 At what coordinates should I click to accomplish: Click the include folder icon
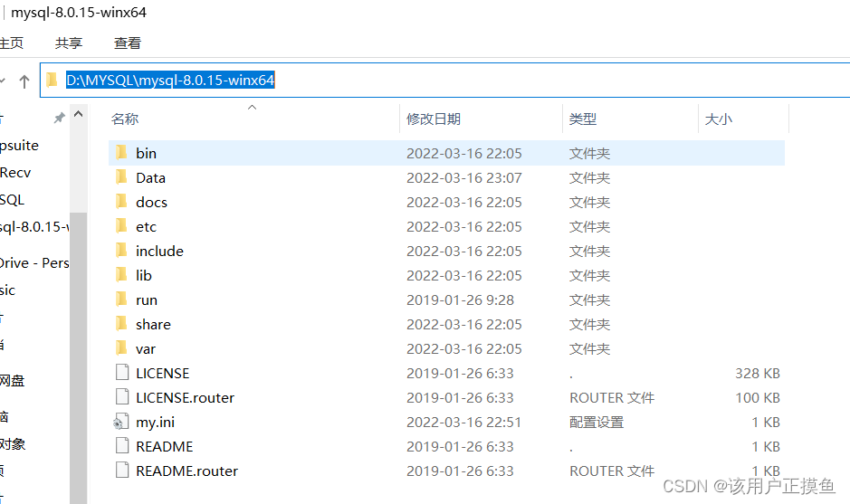[122, 251]
